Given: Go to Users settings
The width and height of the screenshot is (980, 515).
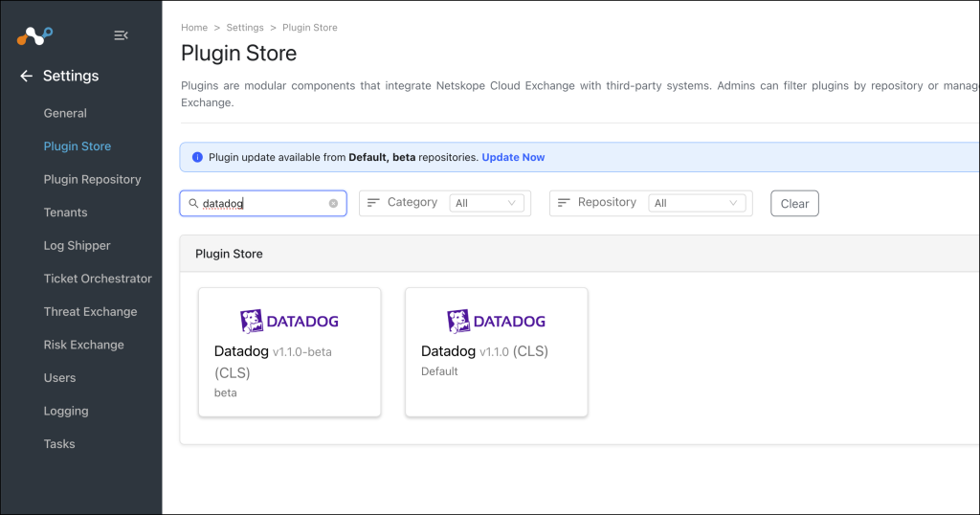Looking at the screenshot, I should 59,378.
